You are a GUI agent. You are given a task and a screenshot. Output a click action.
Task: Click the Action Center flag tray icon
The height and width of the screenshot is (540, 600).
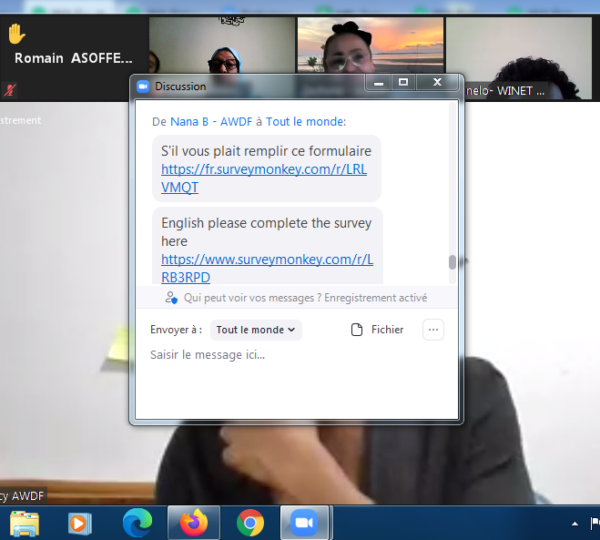click(x=595, y=523)
